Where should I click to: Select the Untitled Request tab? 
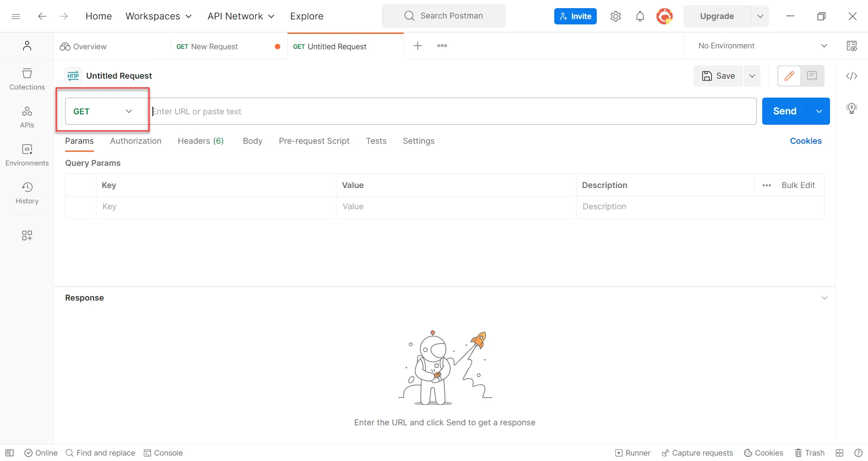pyautogui.click(x=345, y=47)
